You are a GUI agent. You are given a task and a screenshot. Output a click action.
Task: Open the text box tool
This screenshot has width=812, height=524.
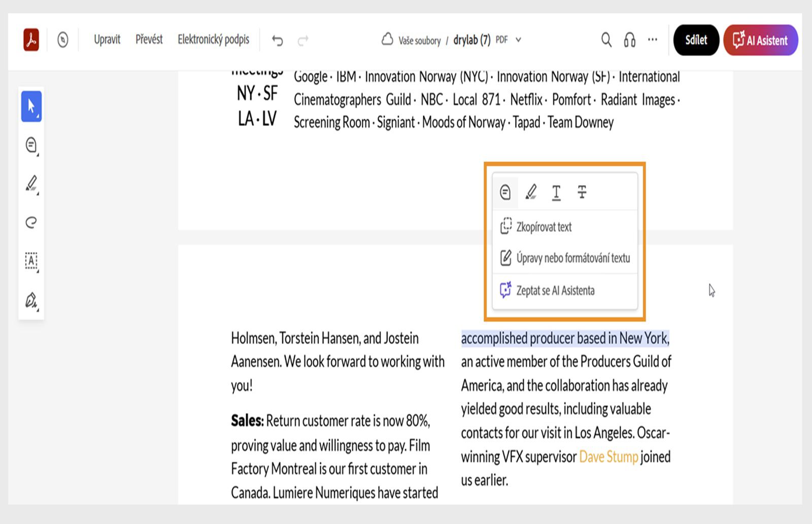[30, 261]
